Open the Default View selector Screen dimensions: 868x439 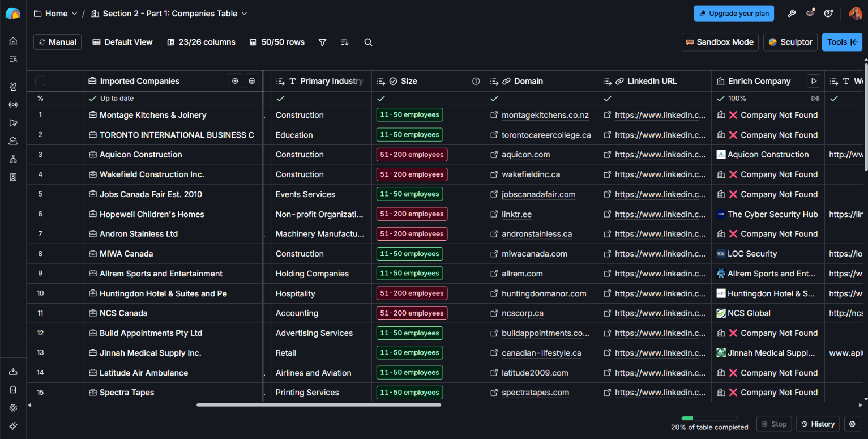123,42
